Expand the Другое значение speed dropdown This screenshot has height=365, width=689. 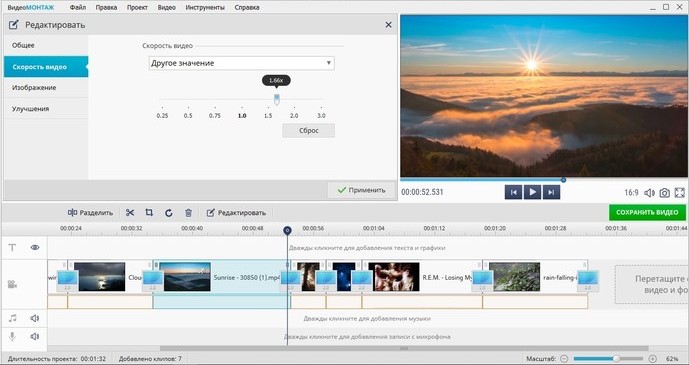(x=241, y=63)
